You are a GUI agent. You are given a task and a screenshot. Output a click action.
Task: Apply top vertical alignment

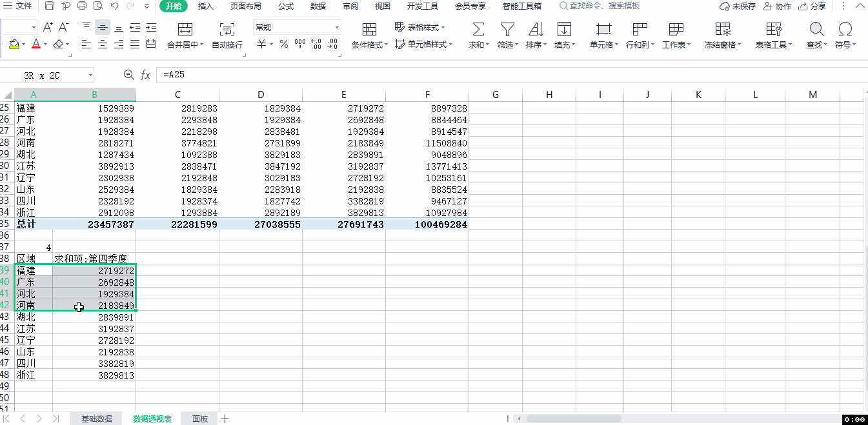pyautogui.click(x=86, y=27)
